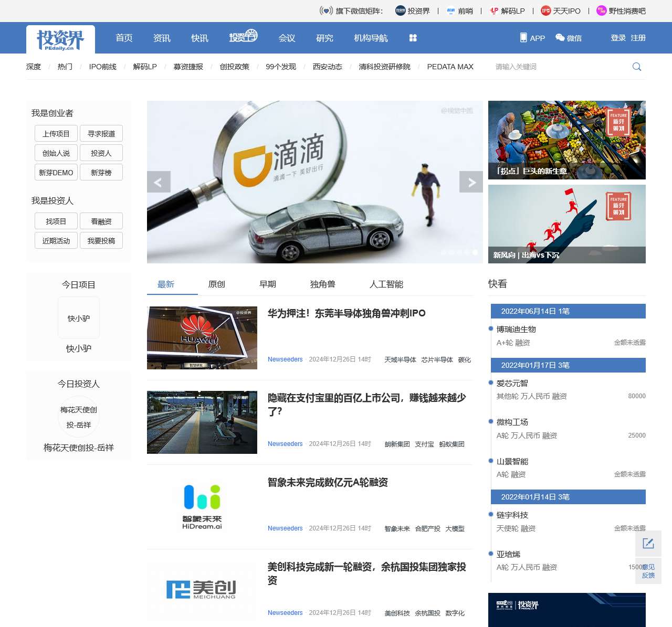Click the 寻求报道 button
The image size is (672, 627).
pos(101,133)
